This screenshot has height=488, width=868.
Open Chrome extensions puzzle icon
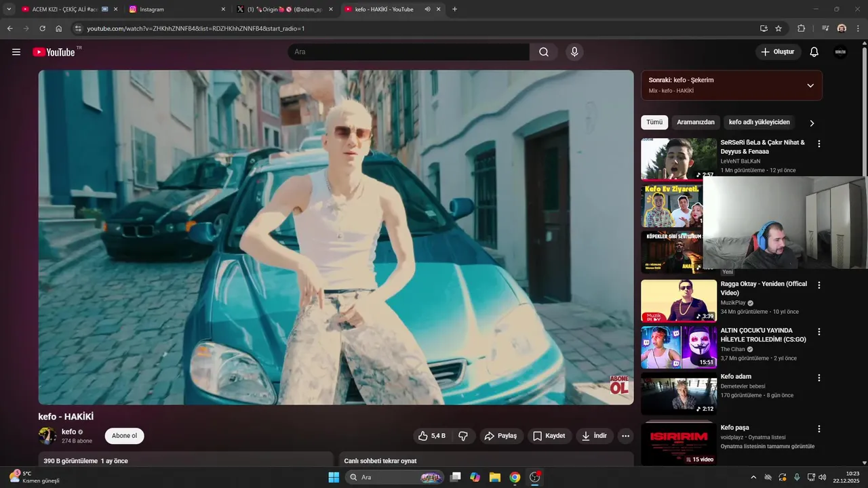[801, 28]
